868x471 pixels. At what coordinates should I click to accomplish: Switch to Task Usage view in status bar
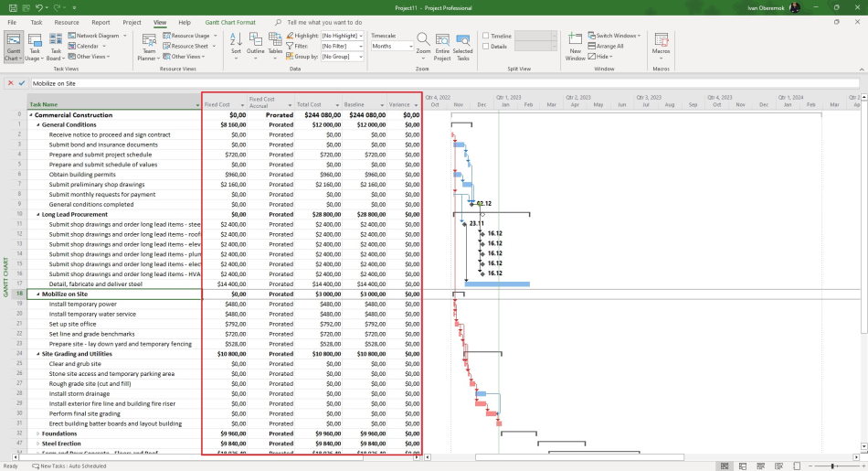pos(742,466)
